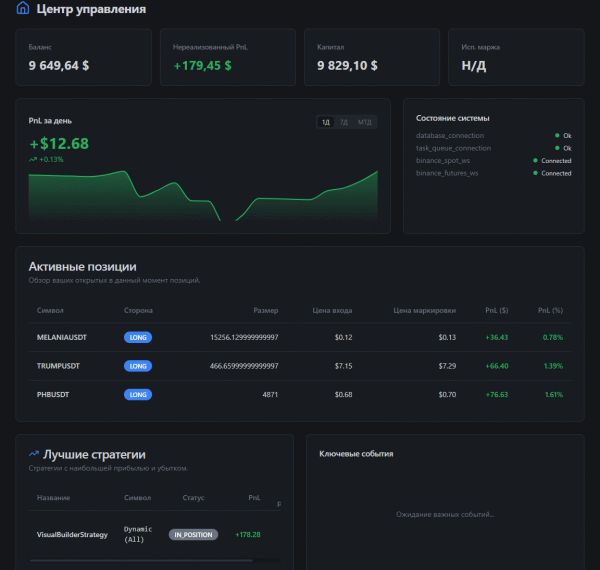Viewport: 600px width, 570px height.
Task: Click the LONG badge in TRUMPUSDT row
Action: click(138, 366)
